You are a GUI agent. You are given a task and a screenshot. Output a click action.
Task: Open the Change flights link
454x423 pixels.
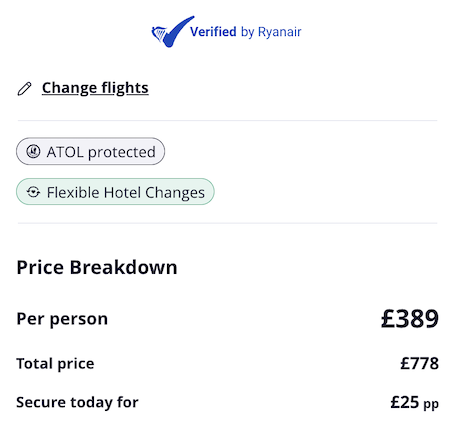click(x=95, y=88)
